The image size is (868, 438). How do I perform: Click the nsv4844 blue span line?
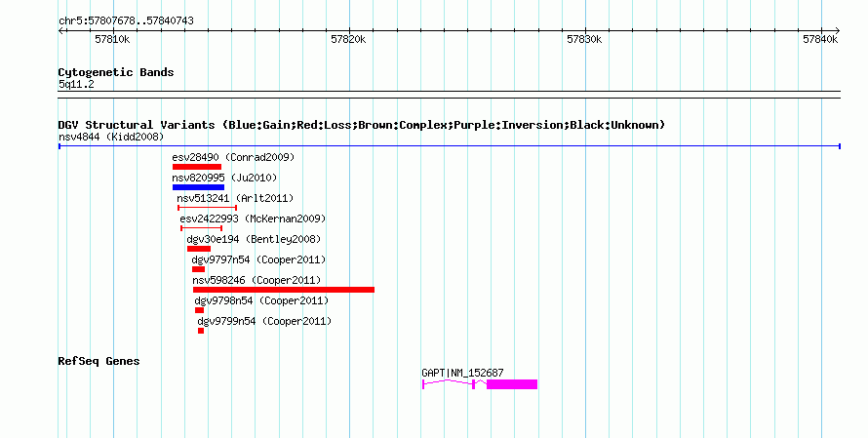(x=450, y=146)
